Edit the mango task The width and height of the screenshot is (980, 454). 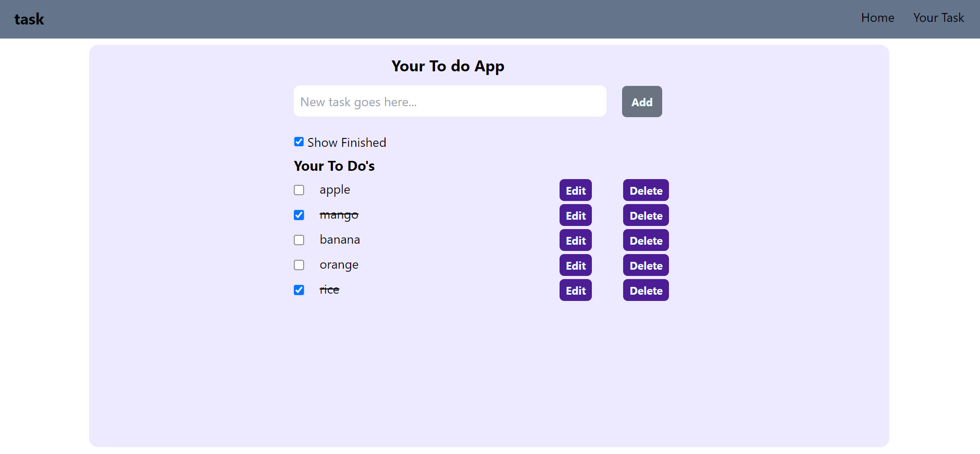pos(575,216)
